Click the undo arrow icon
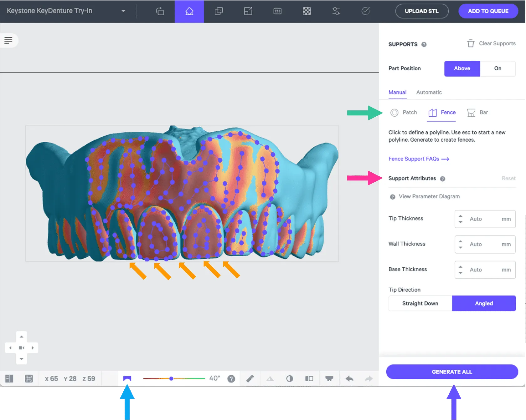The height and width of the screenshot is (420, 526). tap(349, 379)
